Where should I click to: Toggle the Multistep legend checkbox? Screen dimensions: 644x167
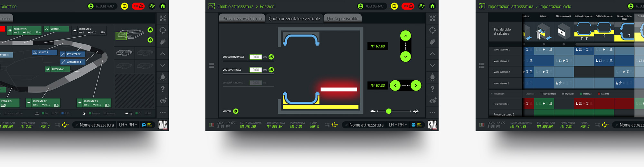(x=563, y=94)
